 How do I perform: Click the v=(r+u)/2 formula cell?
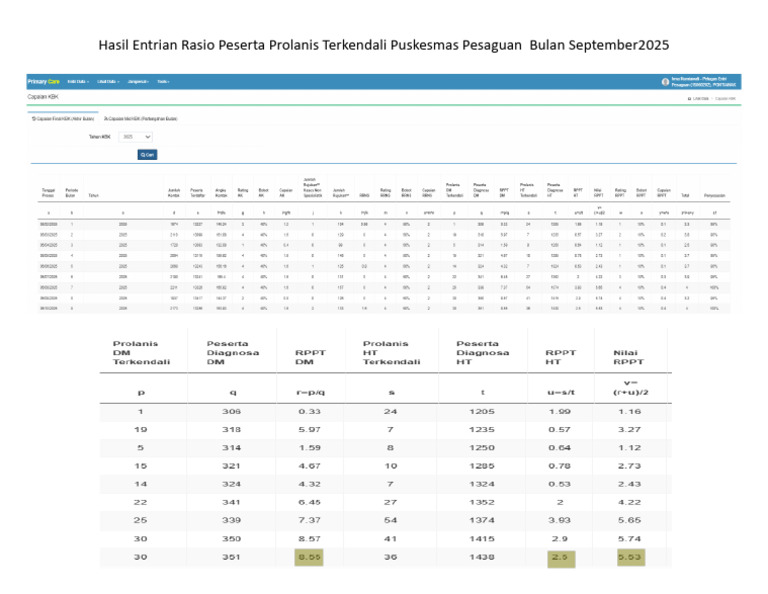pos(630,387)
